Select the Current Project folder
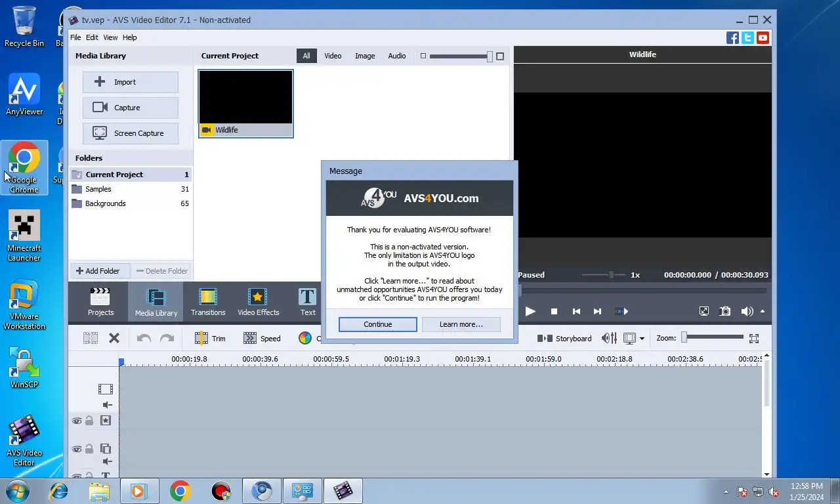 pos(131,175)
